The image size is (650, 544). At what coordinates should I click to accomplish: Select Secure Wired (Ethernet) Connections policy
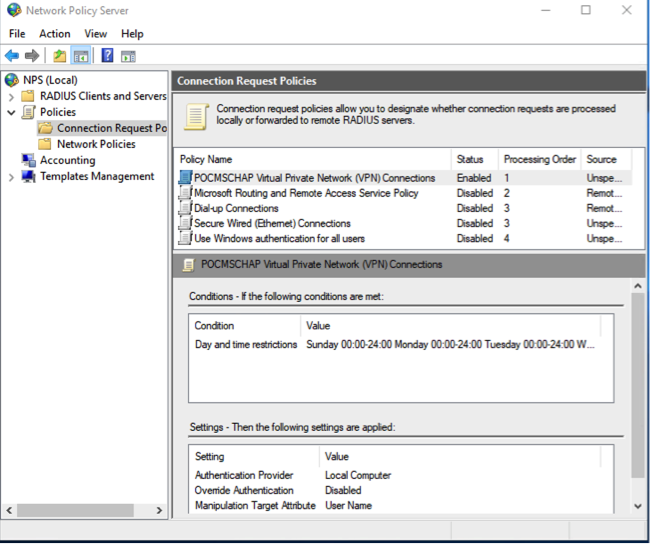(272, 223)
